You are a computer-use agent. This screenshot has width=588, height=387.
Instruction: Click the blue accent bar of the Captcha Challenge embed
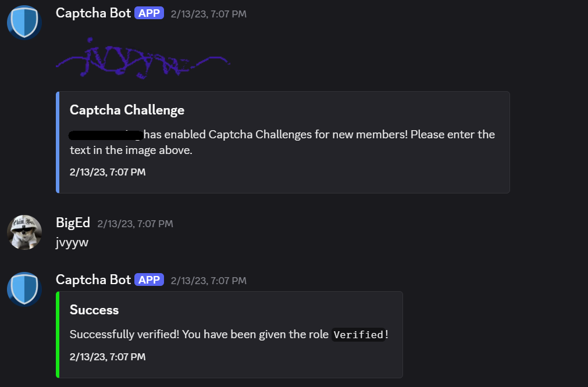(58, 142)
